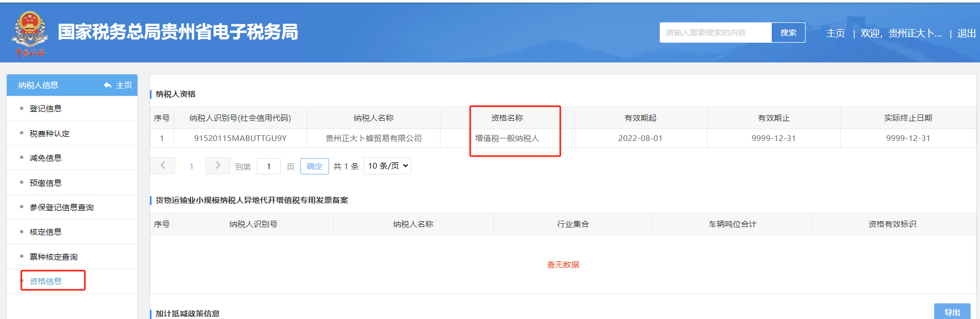Viewport: 980px width, 319px height.
Task: Open the 10 条/页 page size dropdown
Action: (387, 165)
